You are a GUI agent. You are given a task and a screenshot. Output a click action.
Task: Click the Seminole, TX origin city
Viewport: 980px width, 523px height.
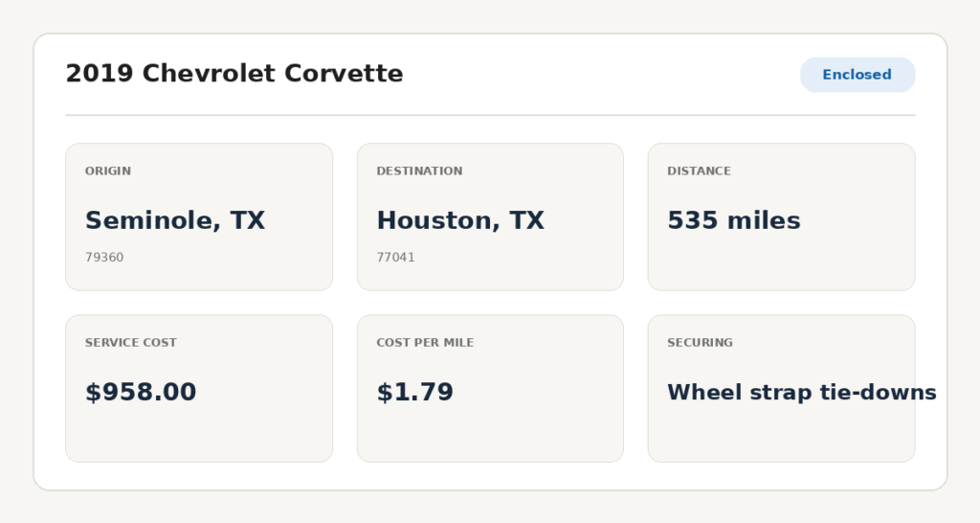(x=175, y=221)
